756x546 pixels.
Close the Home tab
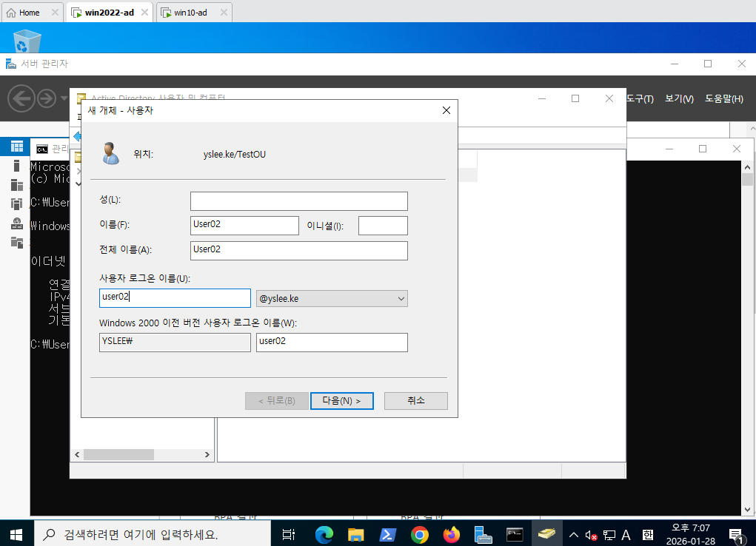pyautogui.click(x=55, y=13)
